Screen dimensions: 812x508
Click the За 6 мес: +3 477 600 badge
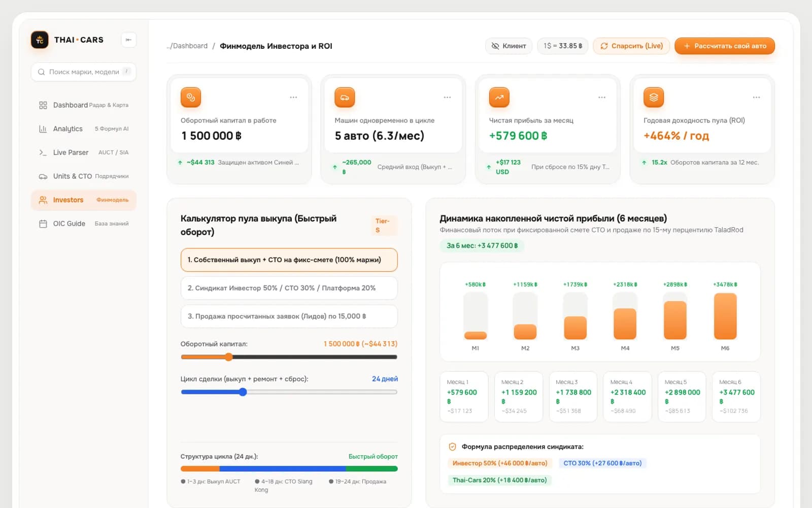(x=482, y=246)
